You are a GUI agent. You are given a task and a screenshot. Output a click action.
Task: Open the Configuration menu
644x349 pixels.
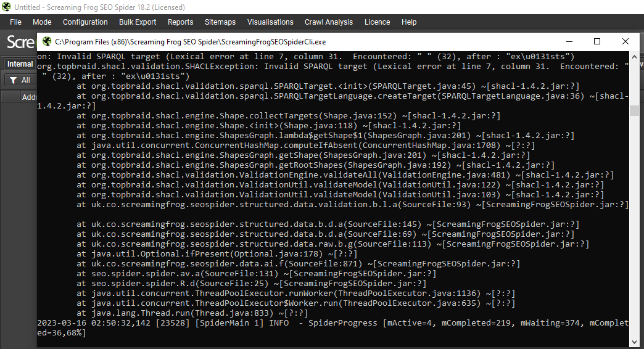coord(85,22)
